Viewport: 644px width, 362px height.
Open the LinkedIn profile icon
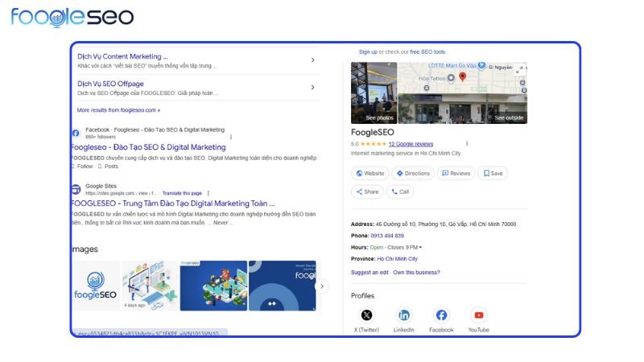(x=404, y=315)
